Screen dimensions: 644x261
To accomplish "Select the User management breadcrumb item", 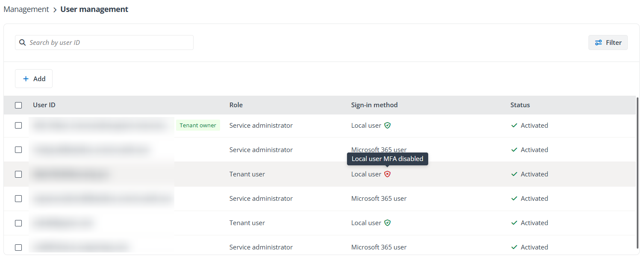I will click(94, 9).
